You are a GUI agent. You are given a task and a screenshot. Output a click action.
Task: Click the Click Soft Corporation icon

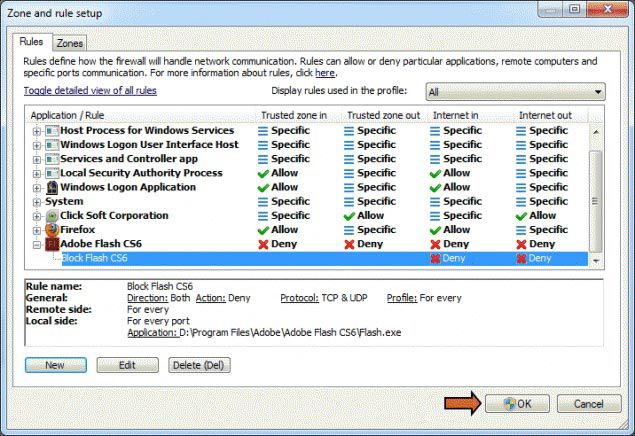[x=51, y=215]
